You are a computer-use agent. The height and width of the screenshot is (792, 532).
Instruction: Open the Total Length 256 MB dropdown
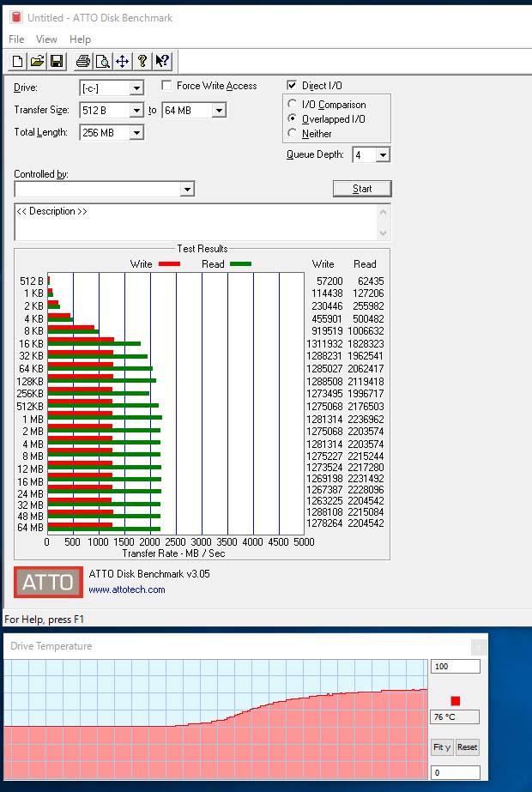click(136, 133)
